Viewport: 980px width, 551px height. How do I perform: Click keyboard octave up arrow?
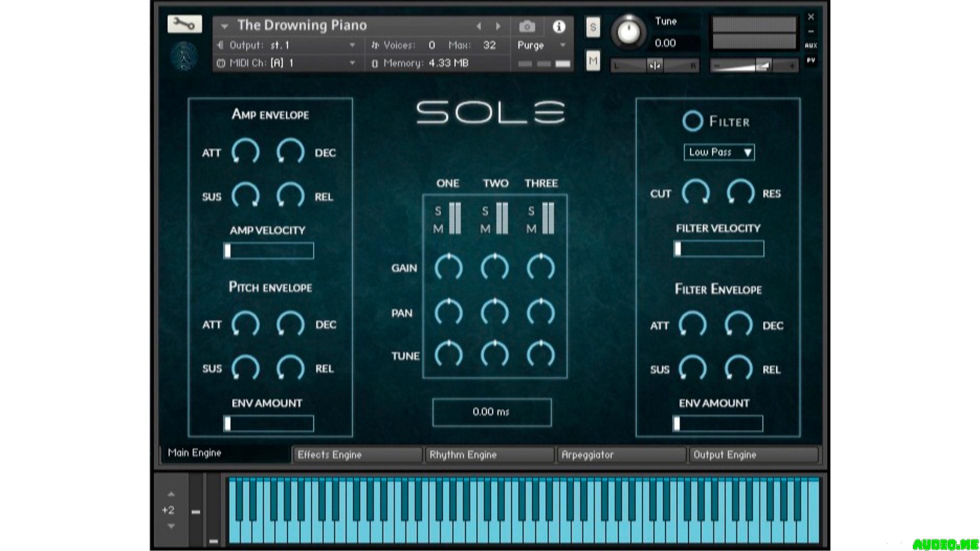point(171,494)
